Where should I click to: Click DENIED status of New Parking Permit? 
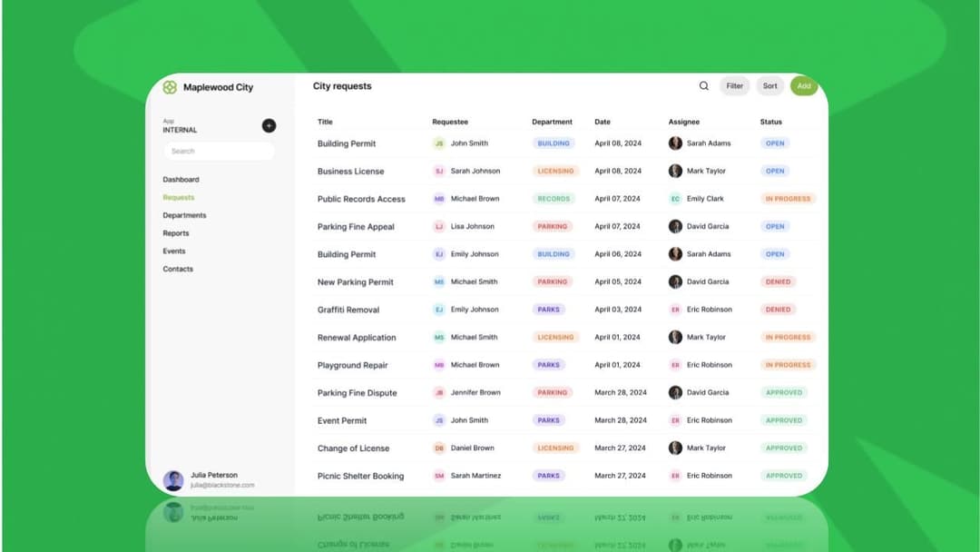pos(778,282)
